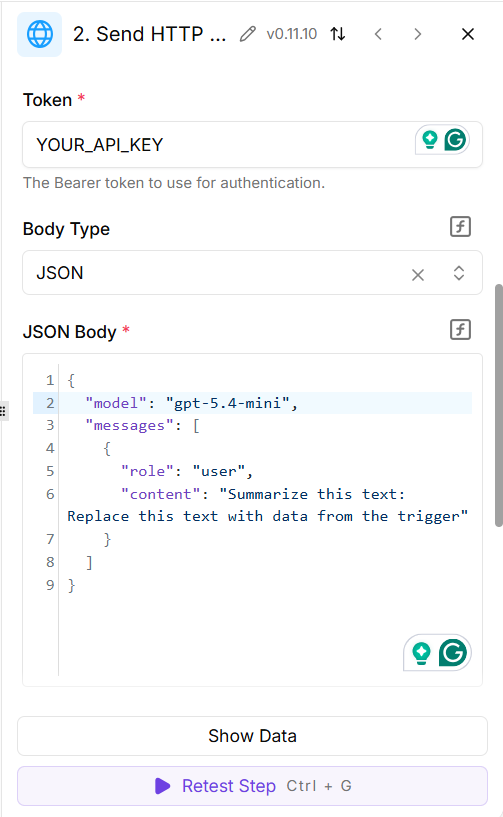Click line 2 model in JSON editor

coord(252,403)
